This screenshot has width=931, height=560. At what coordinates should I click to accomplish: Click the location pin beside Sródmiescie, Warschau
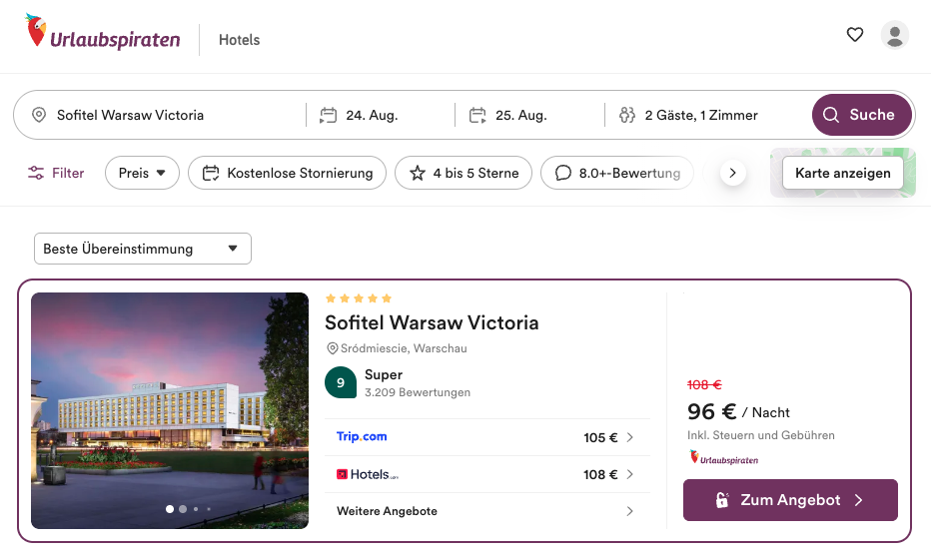coord(333,348)
